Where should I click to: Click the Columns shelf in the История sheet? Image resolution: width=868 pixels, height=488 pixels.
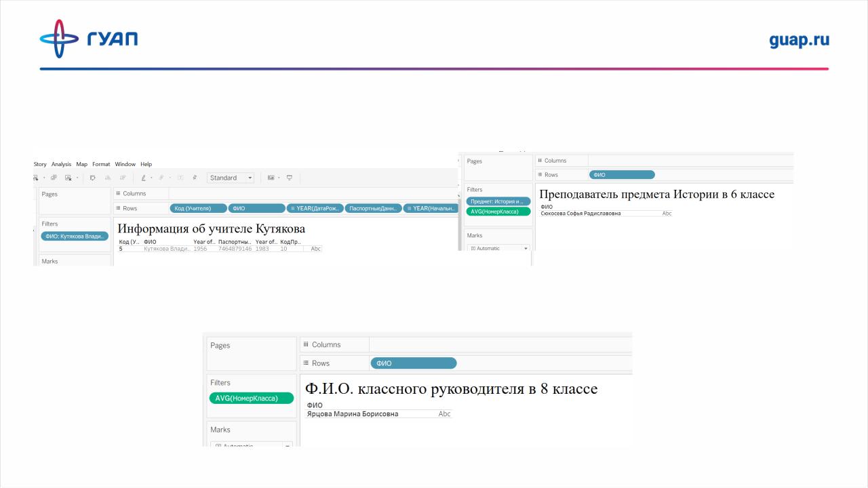pyautogui.click(x=664, y=161)
